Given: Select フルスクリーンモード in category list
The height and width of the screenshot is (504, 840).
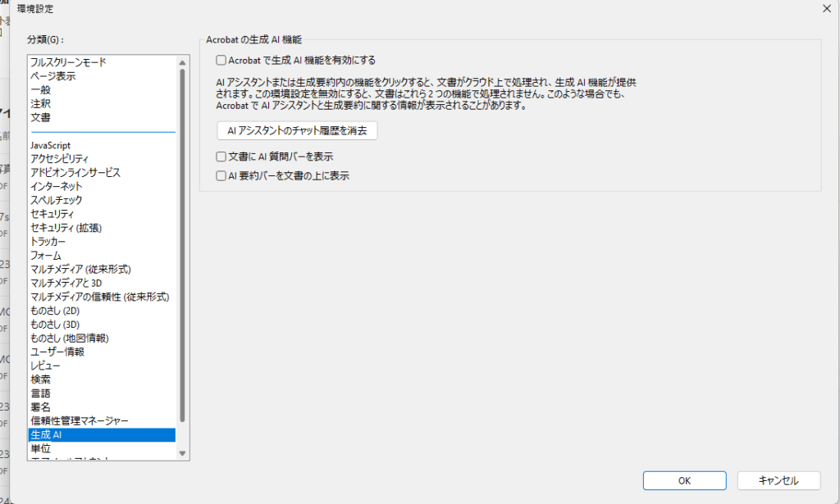Looking at the screenshot, I should (x=68, y=62).
